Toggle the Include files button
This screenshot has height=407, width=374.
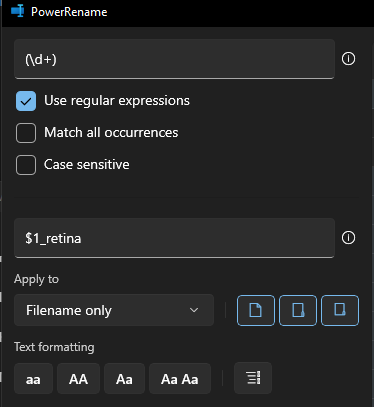(256, 310)
